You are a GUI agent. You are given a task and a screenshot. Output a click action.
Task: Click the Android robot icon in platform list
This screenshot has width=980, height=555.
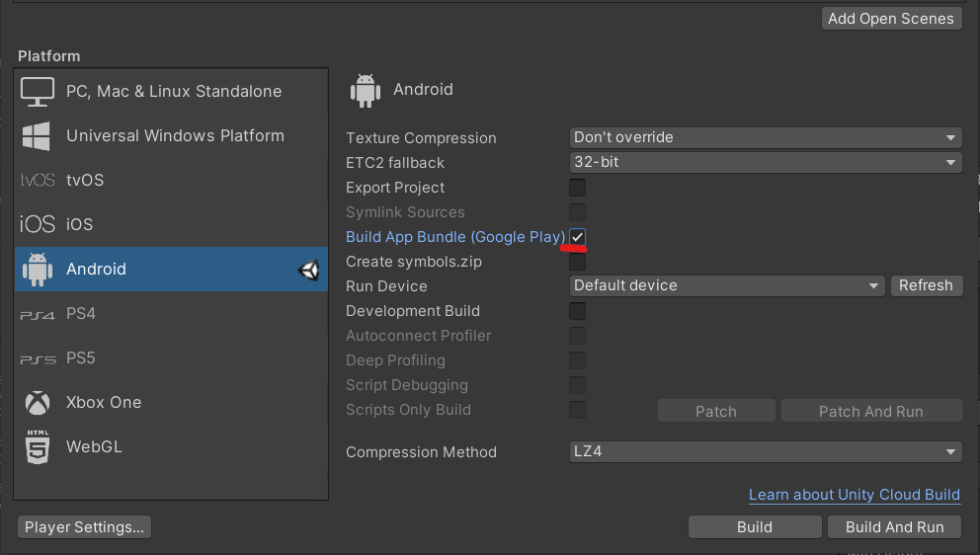38,270
